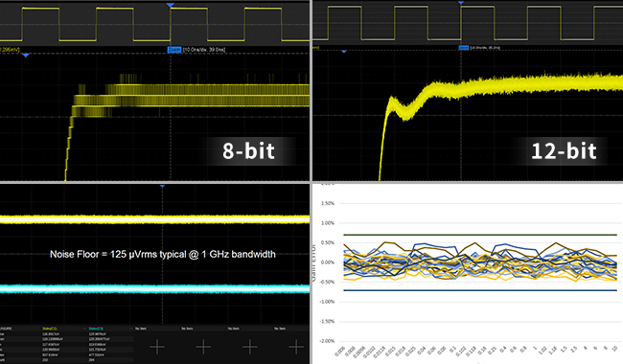Screen dimensions: 623x364
Task: Click the cyan channel noise trace
Action: 154,288
